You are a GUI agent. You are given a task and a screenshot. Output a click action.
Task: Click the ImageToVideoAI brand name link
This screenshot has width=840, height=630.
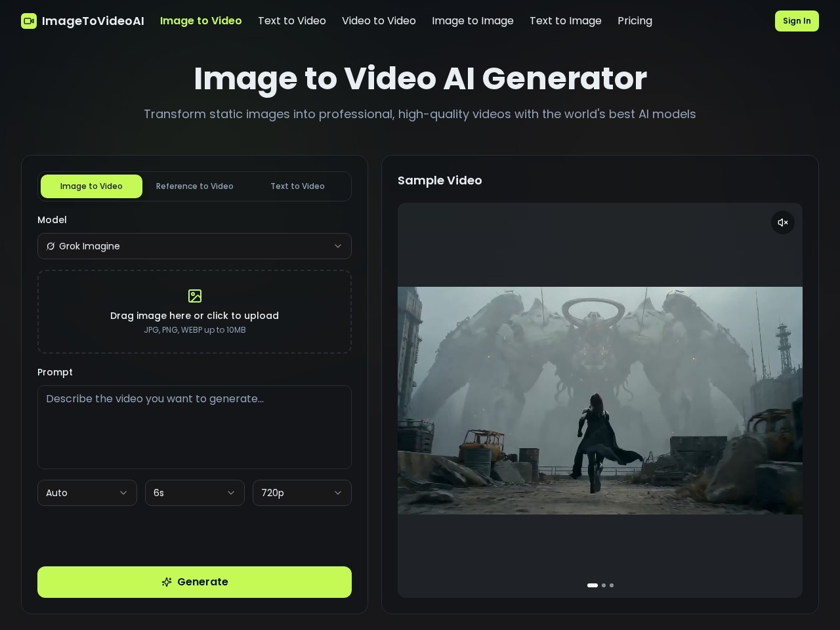[x=93, y=21]
